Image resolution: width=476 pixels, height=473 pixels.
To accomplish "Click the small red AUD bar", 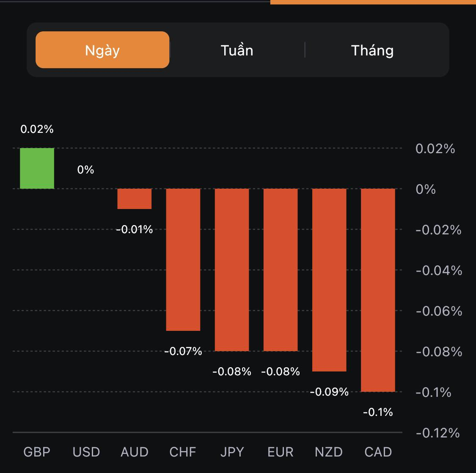I will (134, 199).
